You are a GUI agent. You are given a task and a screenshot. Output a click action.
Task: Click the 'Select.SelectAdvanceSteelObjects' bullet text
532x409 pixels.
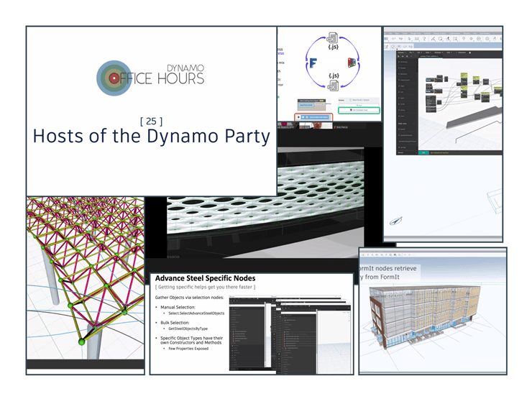click(x=205, y=313)
